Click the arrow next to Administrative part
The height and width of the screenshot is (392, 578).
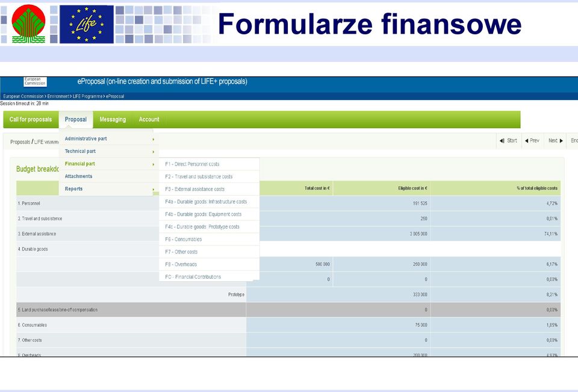154,139
